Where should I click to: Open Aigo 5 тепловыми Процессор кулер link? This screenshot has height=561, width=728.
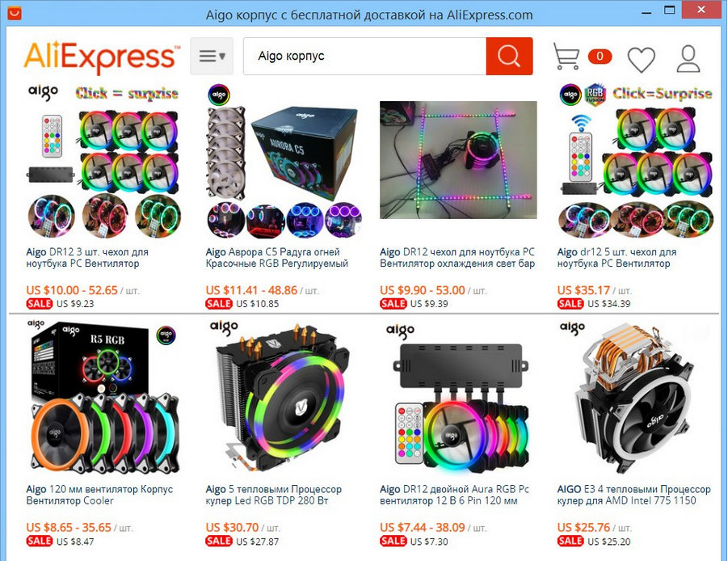coord(273,495)
